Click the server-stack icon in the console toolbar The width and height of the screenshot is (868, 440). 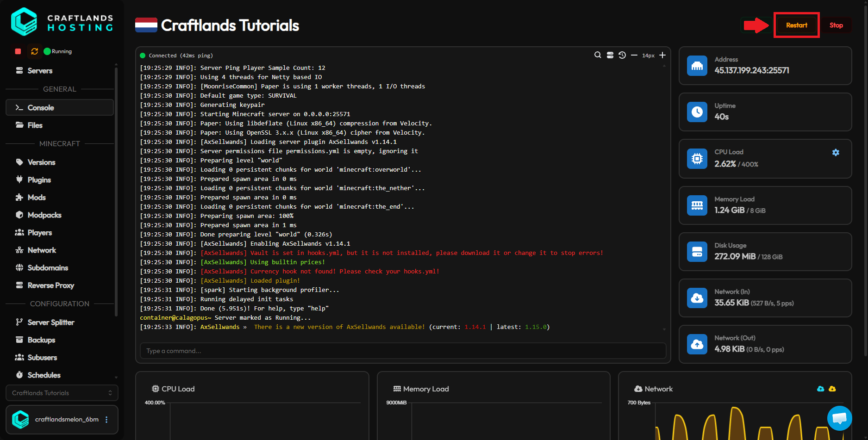tap(610, 55)
